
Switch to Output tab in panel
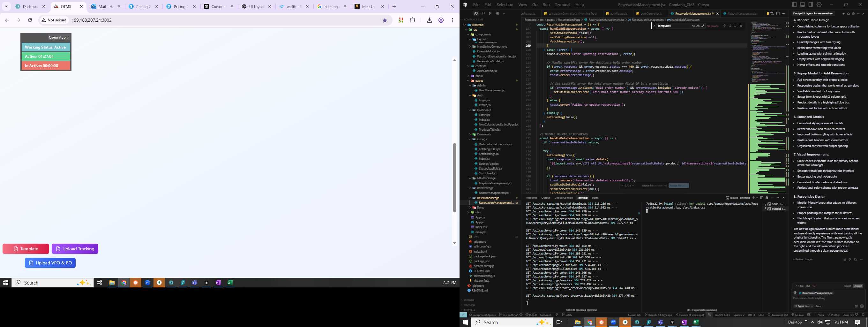546,198
